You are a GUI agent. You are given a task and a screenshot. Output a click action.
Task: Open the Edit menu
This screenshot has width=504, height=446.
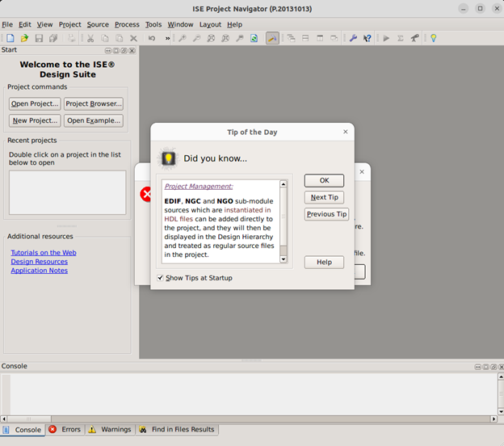(x=25, y=24)
